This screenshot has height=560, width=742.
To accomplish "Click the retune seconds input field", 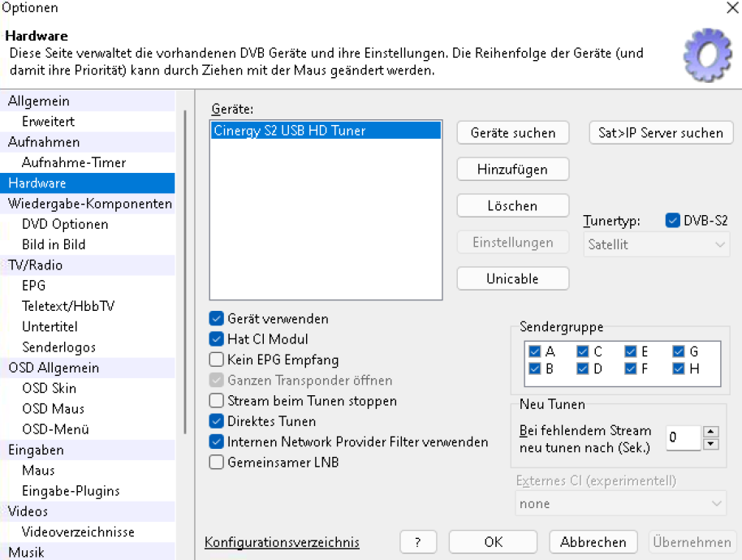I will [x=682, y=438].
